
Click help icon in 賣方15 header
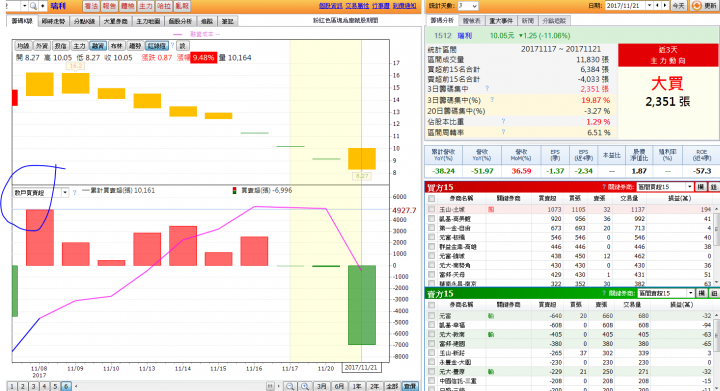click(604, 293)
